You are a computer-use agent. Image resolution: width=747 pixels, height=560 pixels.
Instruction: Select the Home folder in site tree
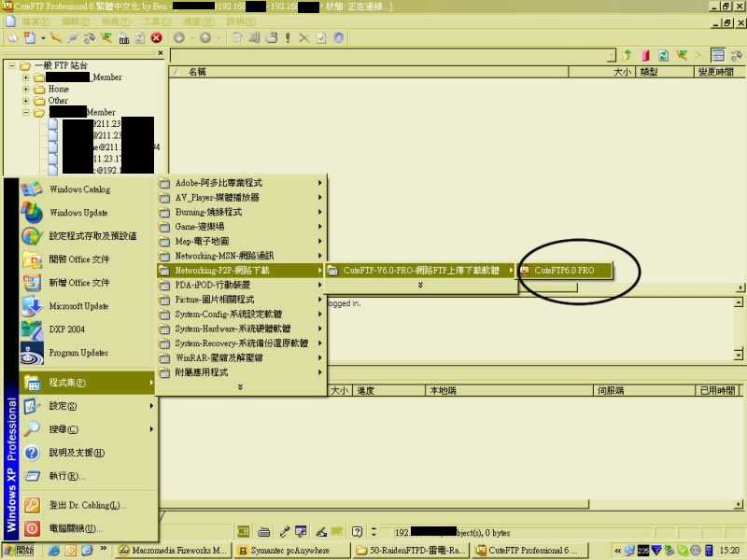pyautogui.click(x=58, y=89)
